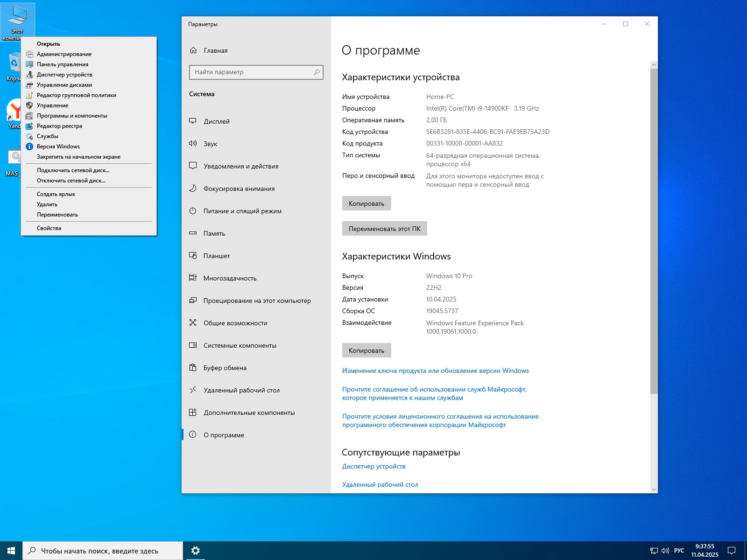Click the build number 19045.5737
Image resolution: width=747 pixels, height=560 pixels.
coord(442,311)
